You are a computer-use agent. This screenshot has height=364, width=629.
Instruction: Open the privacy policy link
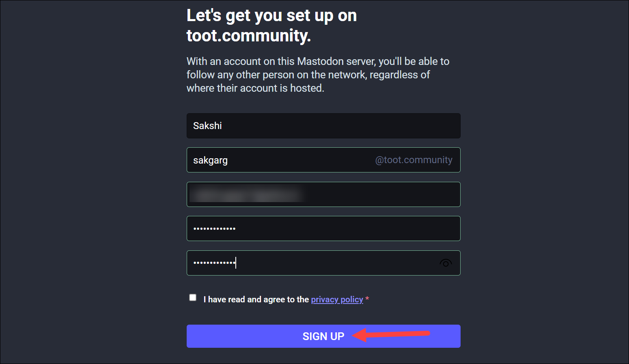(337, 299)
